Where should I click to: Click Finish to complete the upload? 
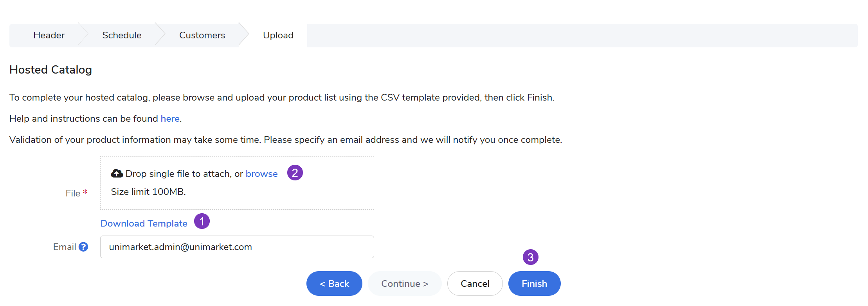click(534, 284)
